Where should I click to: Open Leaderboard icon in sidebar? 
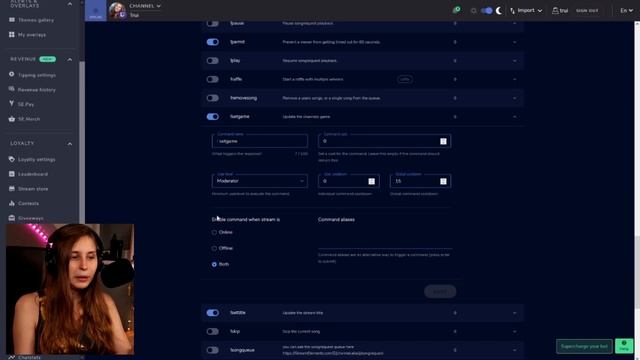(11, 174)
